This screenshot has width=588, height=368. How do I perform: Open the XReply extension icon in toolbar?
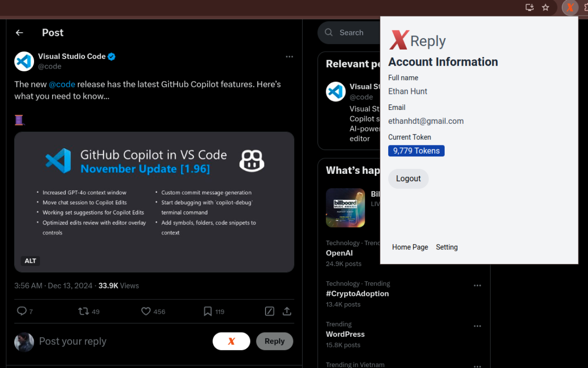click(x=570, y=7)
